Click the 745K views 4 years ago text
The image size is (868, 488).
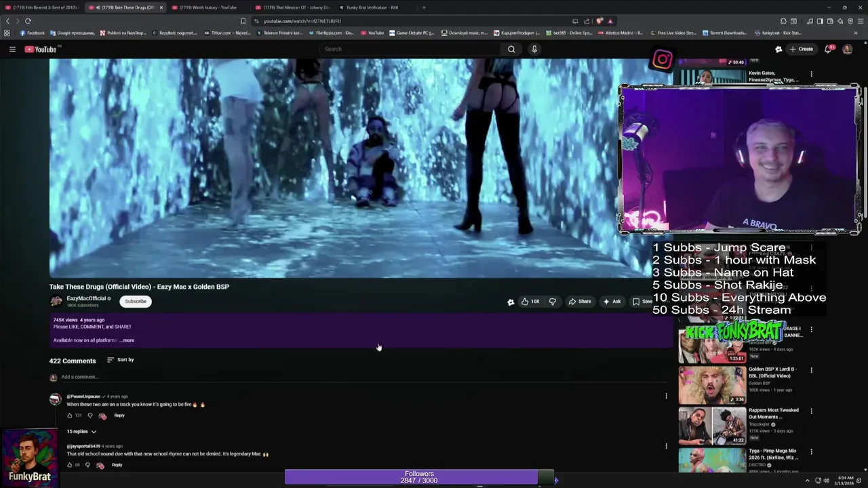79,320
